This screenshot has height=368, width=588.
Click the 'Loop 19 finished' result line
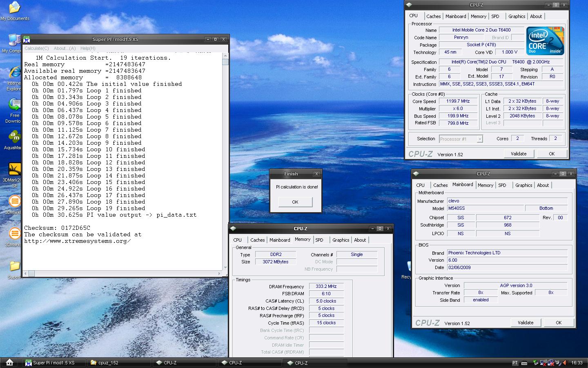(x=88, y=208)
